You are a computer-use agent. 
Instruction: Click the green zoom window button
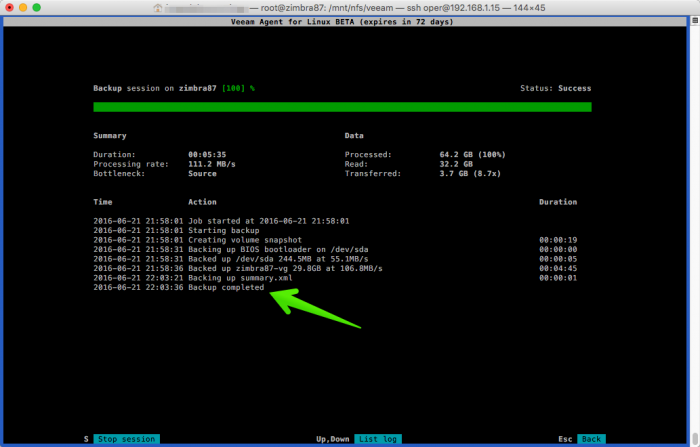pyautogui.click(x=37, y=8)
